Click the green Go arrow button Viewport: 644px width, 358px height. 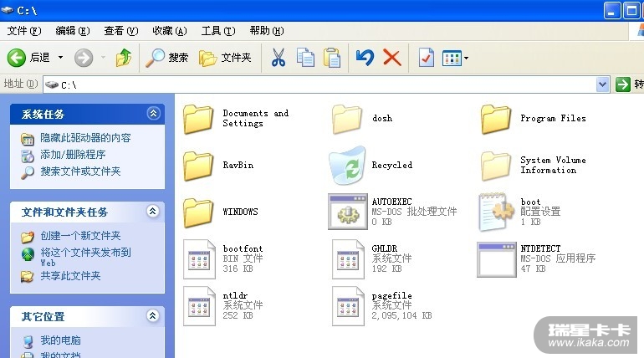click(x=622, y=84)
